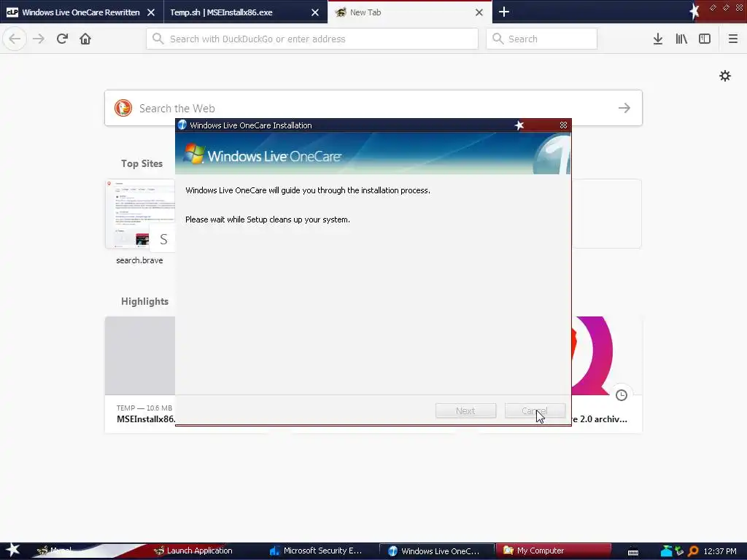The image size is (747, 560).
Task: Click the Top Sites heading
Action: pyautogui.click(x=142, y=163)
